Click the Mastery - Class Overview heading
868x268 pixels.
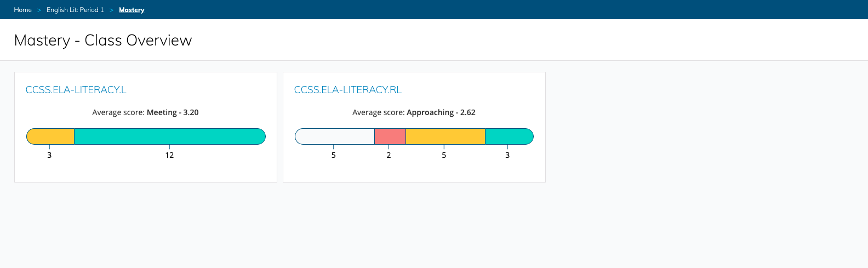pyautogui.click(x=103, y=41)
